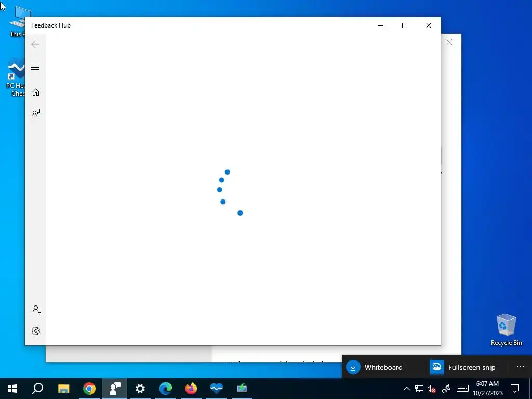Expand the Feedback Hub hamburger navigation menu

coord(35,67)
